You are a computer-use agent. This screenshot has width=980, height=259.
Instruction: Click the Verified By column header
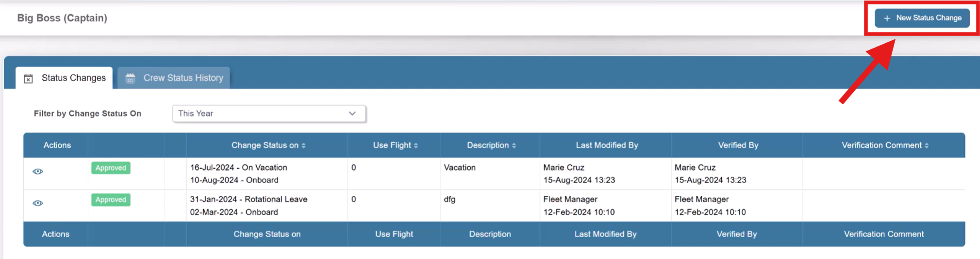tap(738, 145)
